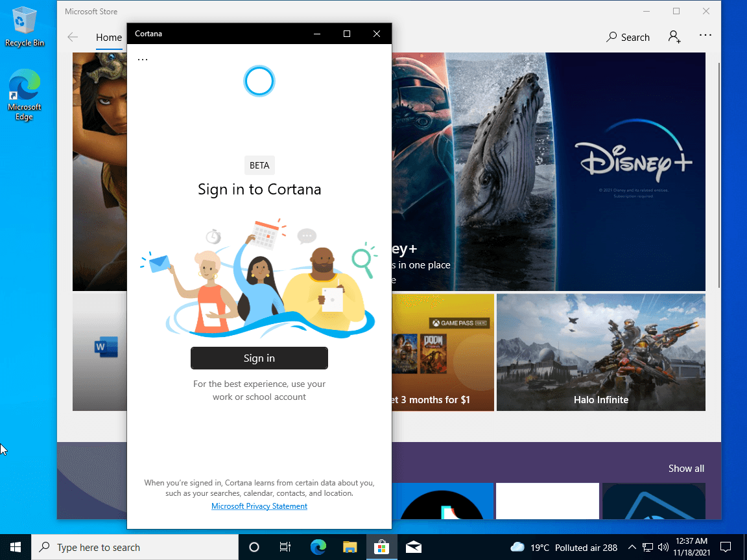
Task: Open the Microsoft Privacy Statement link
Action: 259,506
